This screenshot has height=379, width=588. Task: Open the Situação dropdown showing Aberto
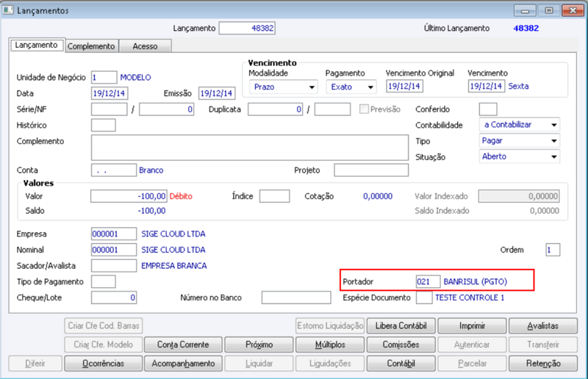click(520, 156)
